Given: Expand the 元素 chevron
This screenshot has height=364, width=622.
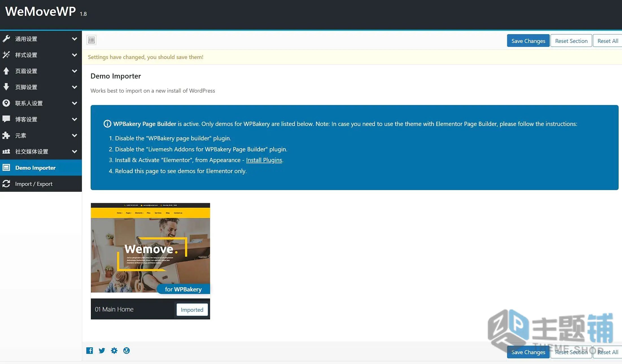Looking at the screenshot, I should point(75,135).
